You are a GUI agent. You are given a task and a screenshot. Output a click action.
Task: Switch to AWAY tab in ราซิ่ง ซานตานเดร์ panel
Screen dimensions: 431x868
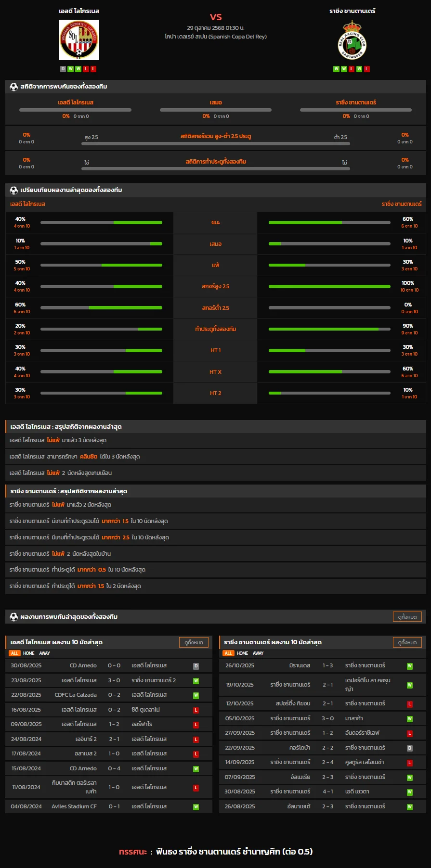pos(258,653)
